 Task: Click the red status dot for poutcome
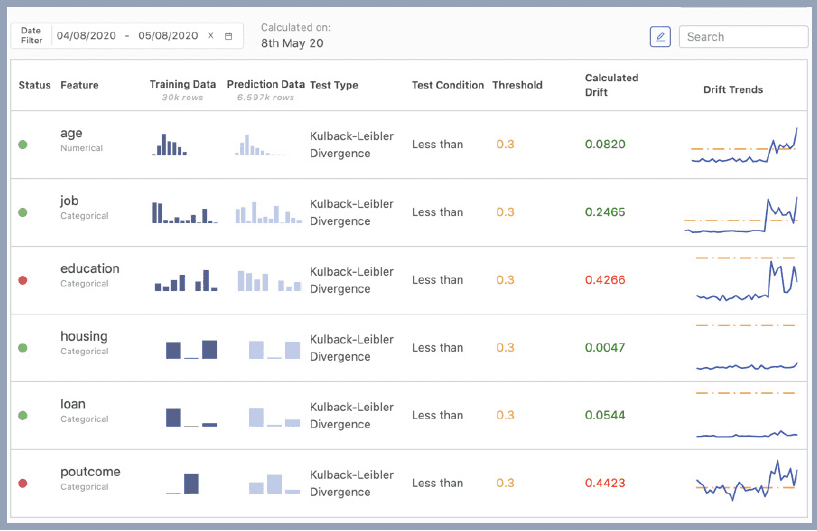point(23,483)
